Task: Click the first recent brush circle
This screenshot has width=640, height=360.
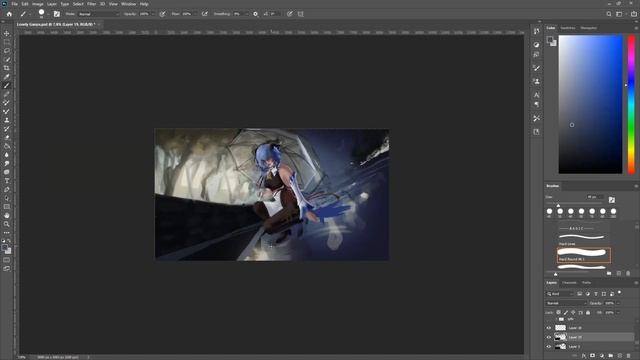Action: click(549, 211)
